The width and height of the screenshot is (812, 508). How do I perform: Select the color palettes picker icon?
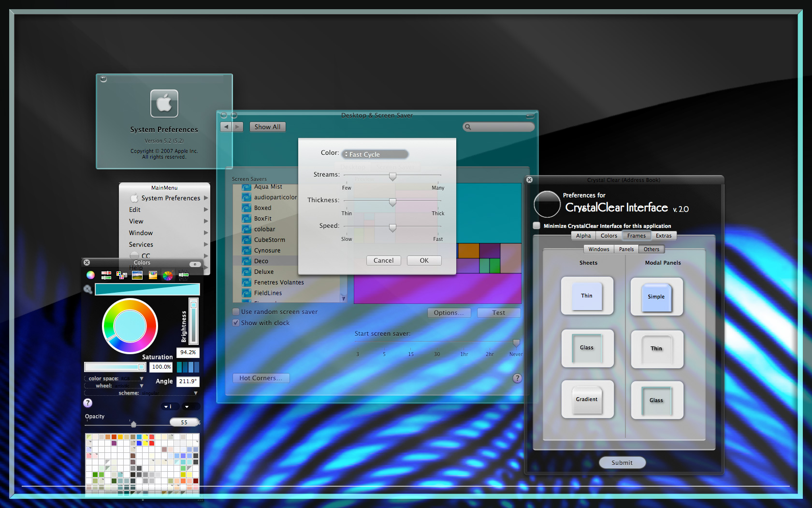122,275
